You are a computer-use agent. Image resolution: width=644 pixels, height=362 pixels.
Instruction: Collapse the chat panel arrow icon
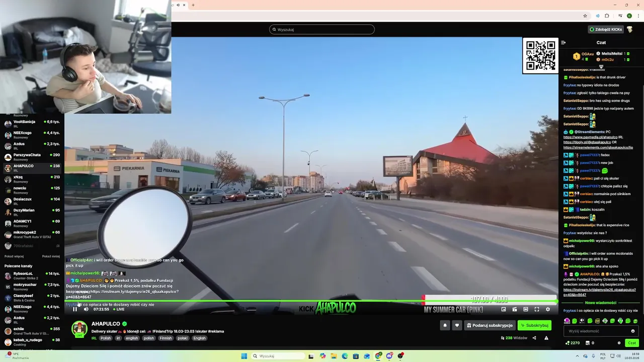pos(563,43)
